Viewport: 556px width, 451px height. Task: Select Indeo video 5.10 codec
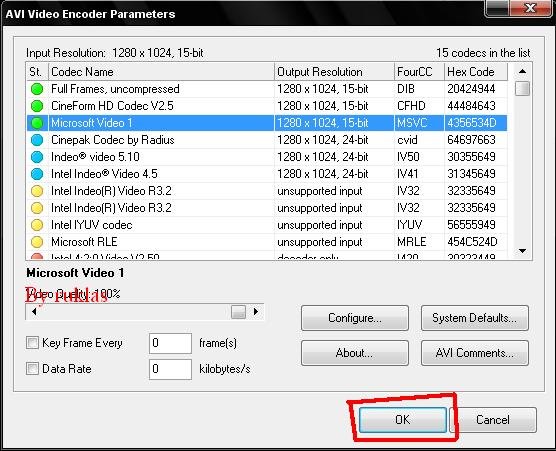[x=267, y=157]
